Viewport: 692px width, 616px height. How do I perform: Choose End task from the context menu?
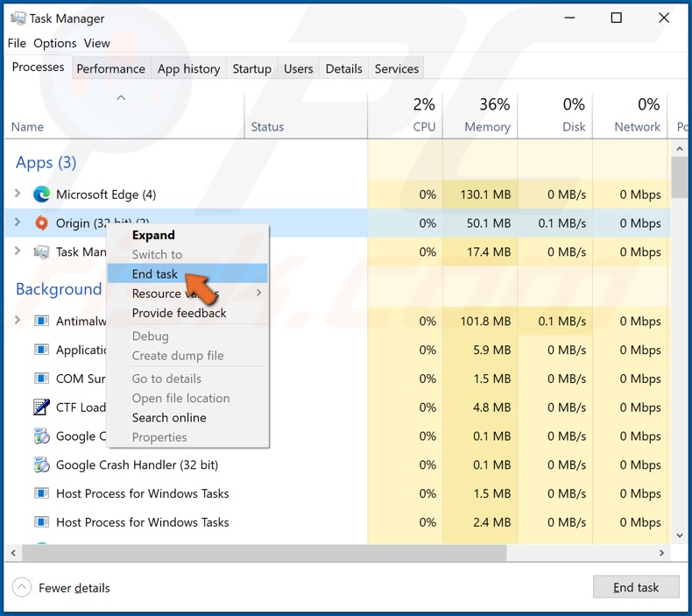[x=155, y=274]
